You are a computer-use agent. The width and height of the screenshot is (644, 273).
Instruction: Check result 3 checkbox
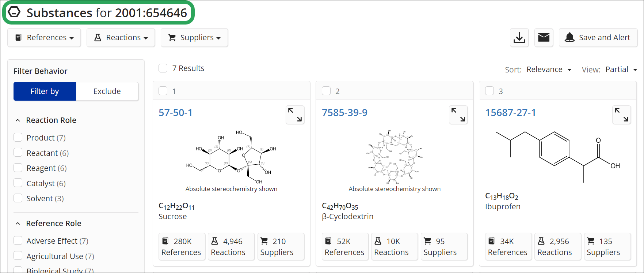(489, 91)
